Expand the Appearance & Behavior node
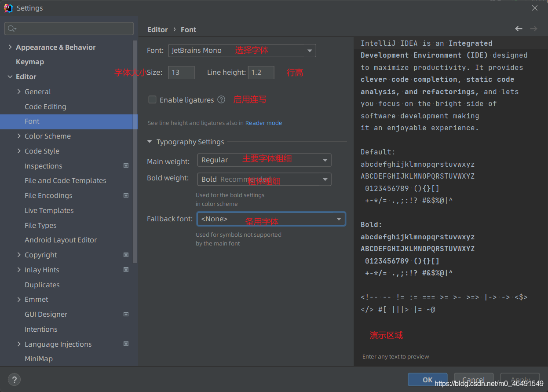Screen dimensions: 548x392 (x=10, y=47)
